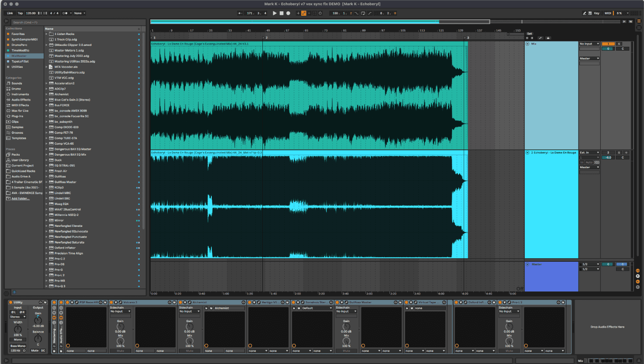Open Mix track No Input dropdown

tap(589, 44)
